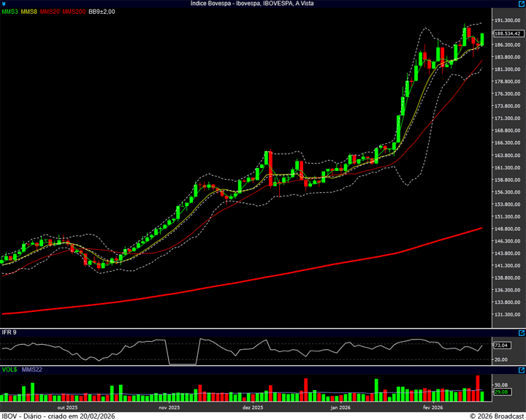This screenshot has height=420, width=526.
Task: Click the MMS22 volume average label
Action: click(x=32, y=370)
